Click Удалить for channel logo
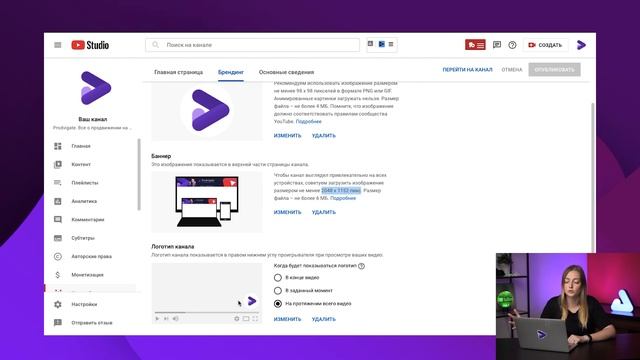640x360 pixels. click(324, 319)
